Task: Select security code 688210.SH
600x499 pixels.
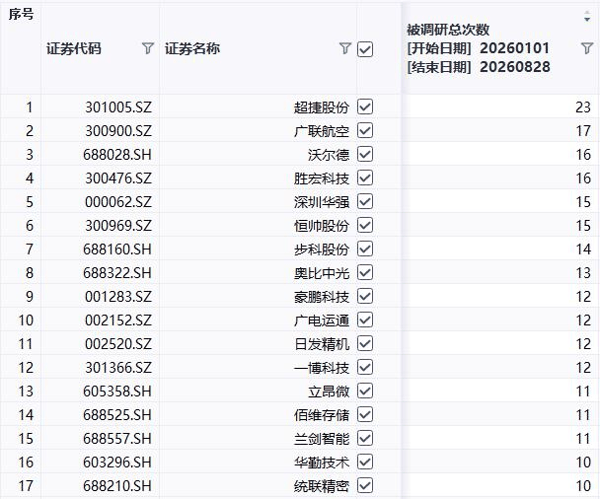Action: 117,486
